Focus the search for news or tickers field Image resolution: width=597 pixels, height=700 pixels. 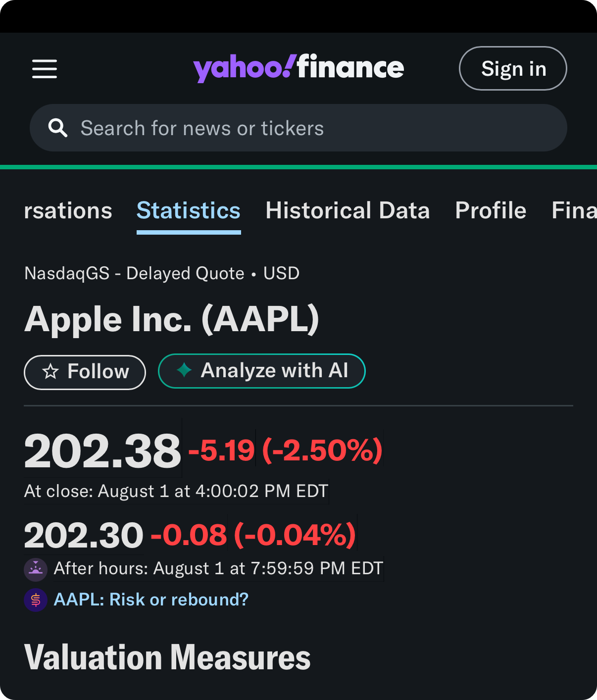[298, 128]
